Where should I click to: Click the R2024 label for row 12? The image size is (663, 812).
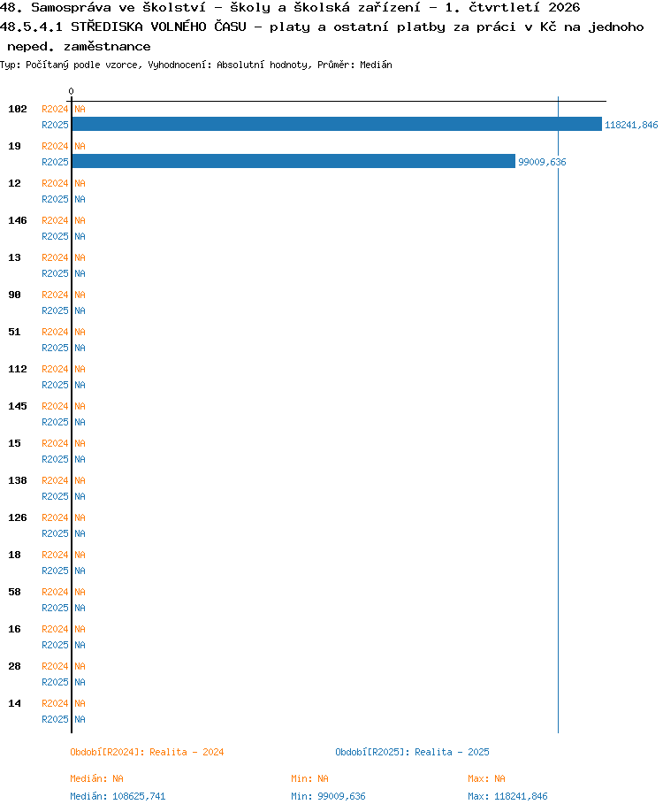pos(55,183)
